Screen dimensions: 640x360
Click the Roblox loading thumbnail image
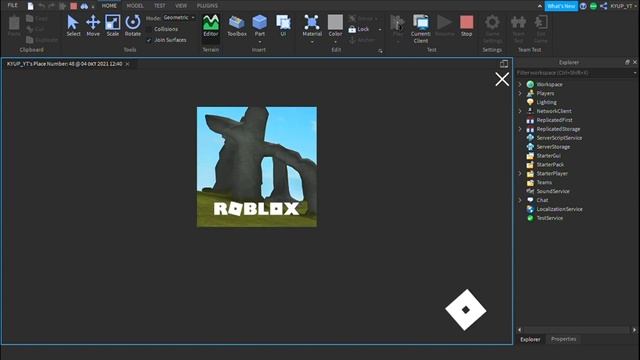click(257, 167)
